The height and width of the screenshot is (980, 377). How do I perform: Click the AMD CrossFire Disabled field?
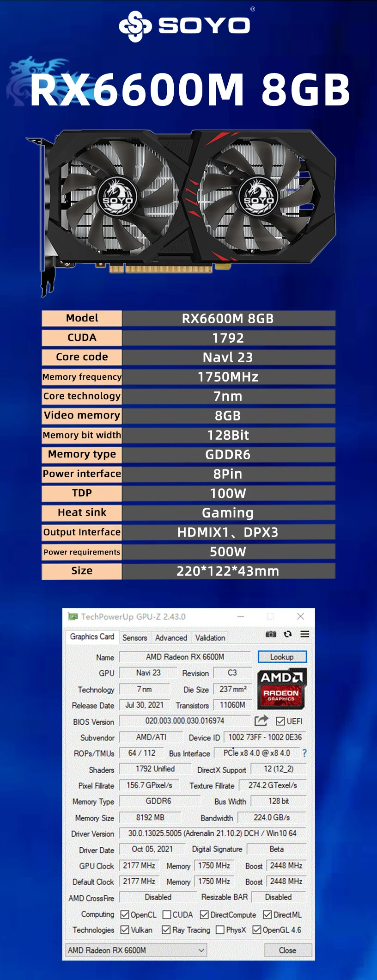158,897
